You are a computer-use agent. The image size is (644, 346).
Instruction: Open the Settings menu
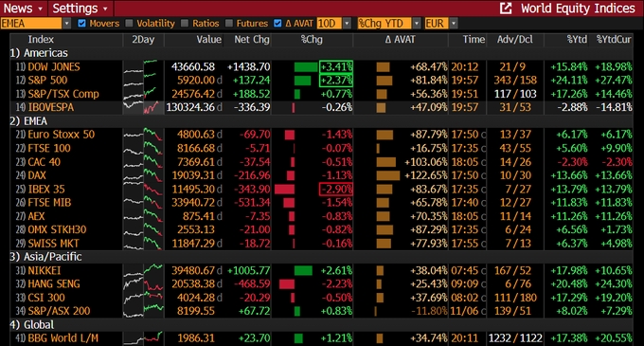tap(80, 9)
